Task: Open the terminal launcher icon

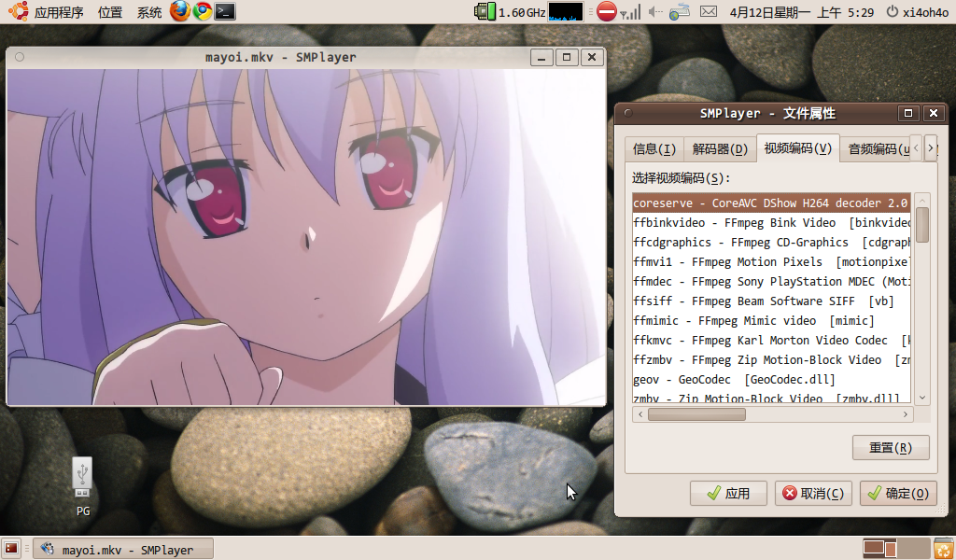Action: click(x=224, y=12)
